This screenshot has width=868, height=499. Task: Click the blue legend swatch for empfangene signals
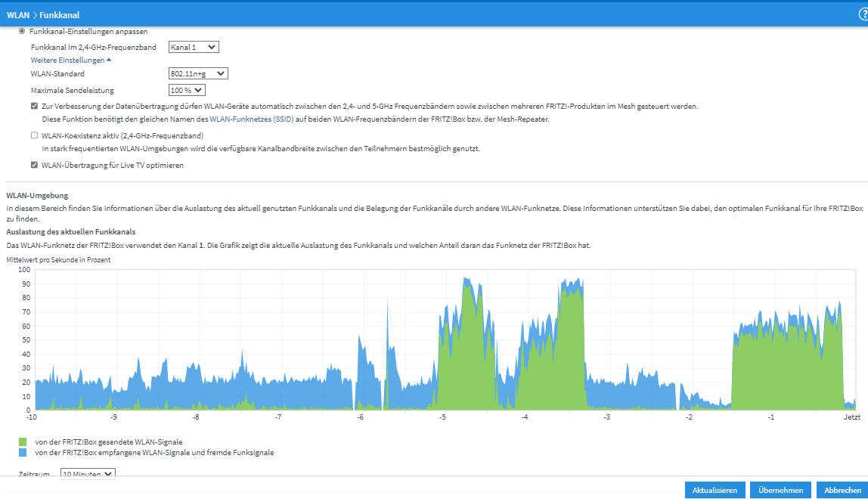[x=23, y=452]
